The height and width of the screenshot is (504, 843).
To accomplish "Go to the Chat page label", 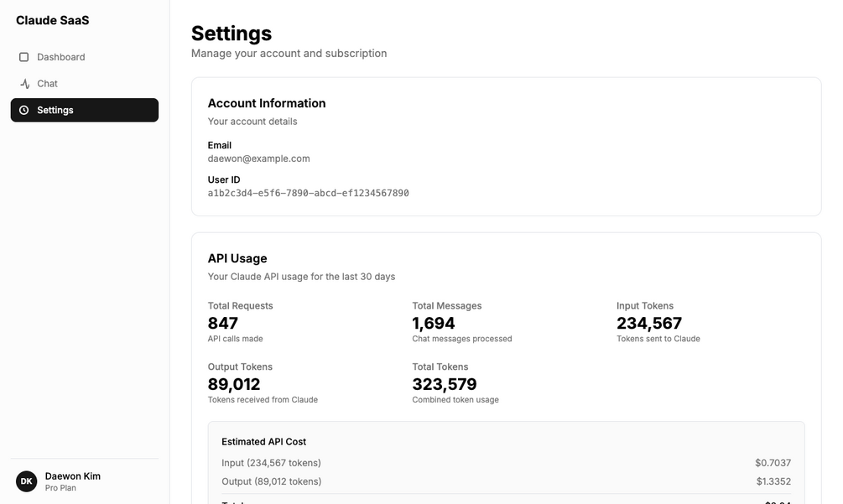I will (x=47, y=84).
